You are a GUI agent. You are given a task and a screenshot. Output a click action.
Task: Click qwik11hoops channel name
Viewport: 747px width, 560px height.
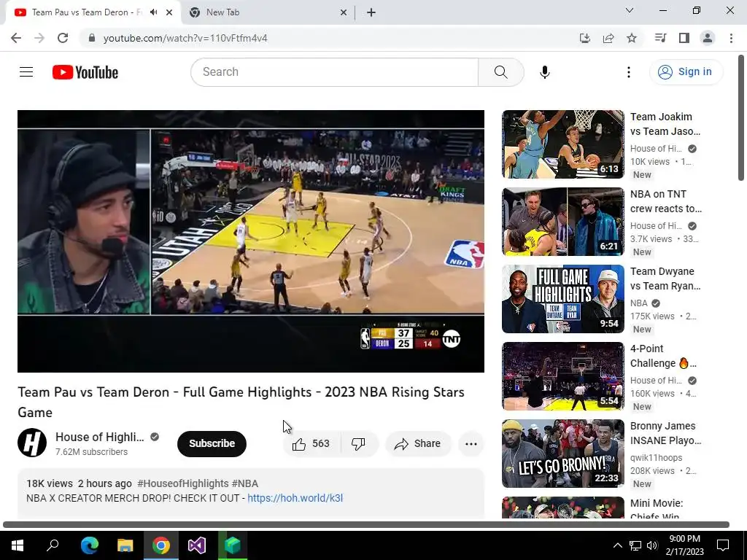(x=656, y=458)
